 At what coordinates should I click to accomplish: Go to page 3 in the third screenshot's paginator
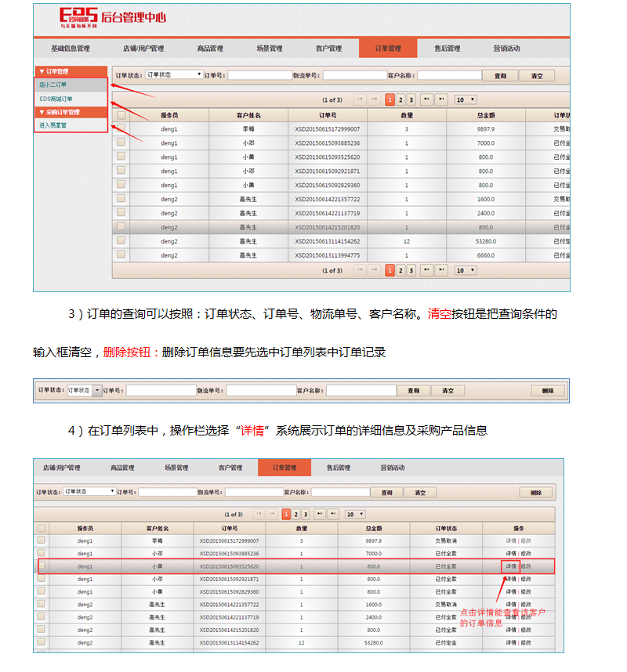[x=306, y=514]
